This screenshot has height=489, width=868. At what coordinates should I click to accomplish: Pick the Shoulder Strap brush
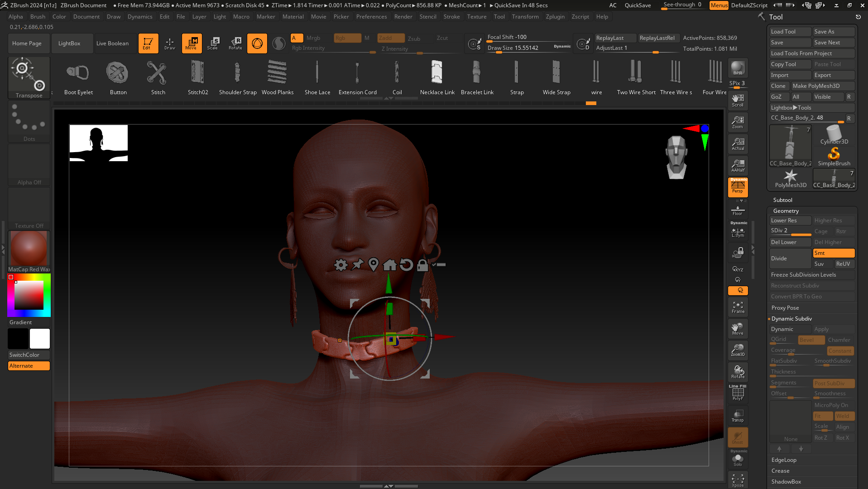238,77
